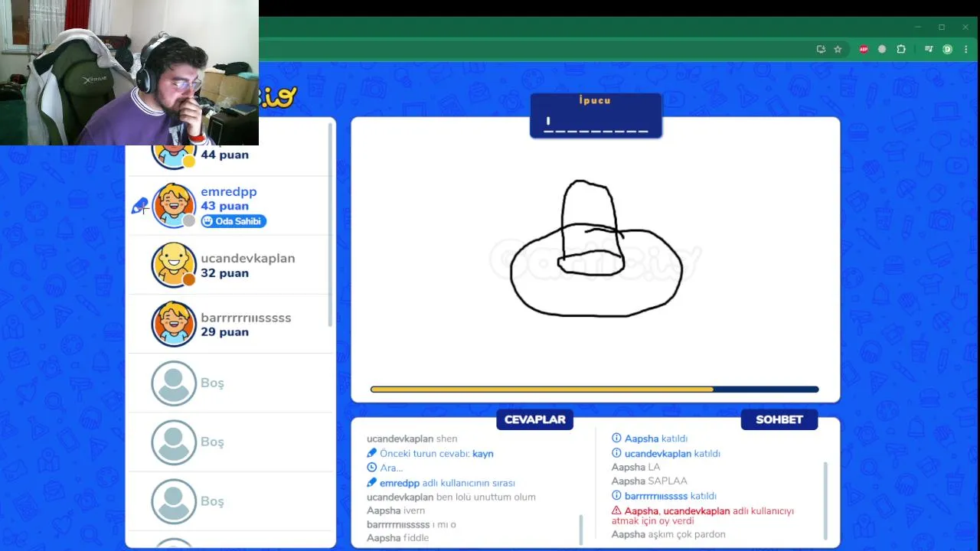980x551 pixels.
Task: Select the ucandevkaplan player name in list
Action: [x=247, y=259]
